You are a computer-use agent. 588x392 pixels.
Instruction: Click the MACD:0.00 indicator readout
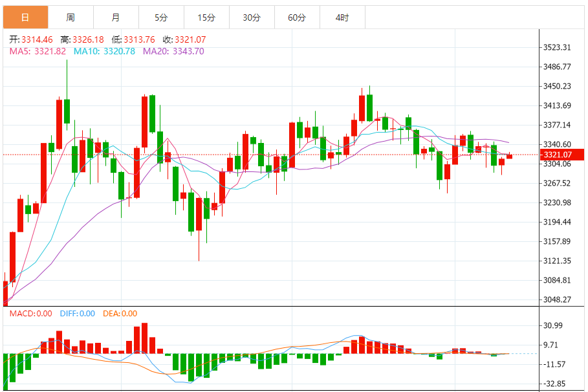click(31, 314)
